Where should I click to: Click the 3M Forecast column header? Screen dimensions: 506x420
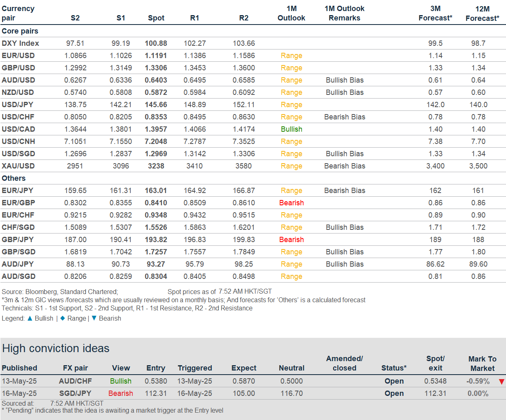(435, 13)
